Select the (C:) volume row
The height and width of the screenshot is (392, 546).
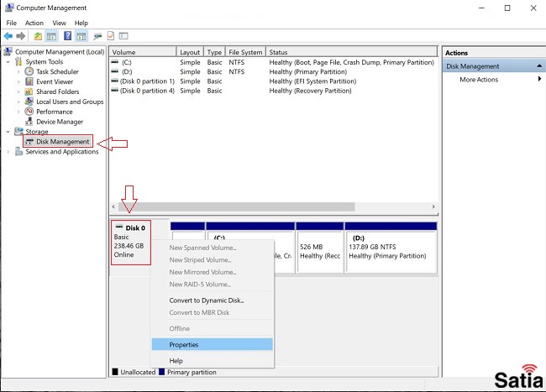(273, 62)
